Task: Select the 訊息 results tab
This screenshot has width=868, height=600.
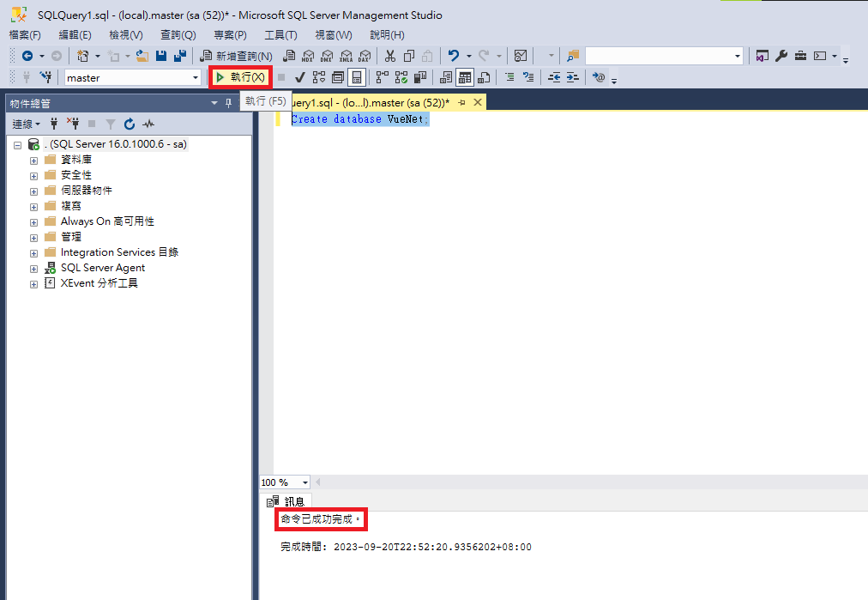Action: click(286, 501)
